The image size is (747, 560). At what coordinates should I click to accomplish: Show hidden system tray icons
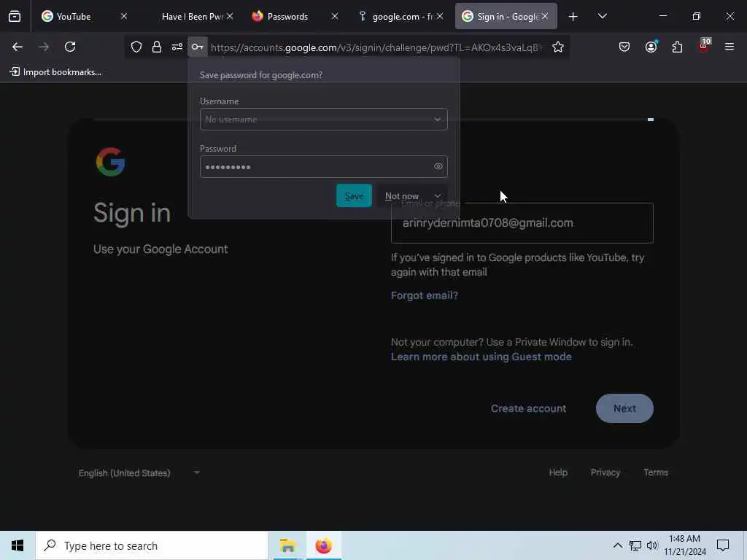click(617, 545)
